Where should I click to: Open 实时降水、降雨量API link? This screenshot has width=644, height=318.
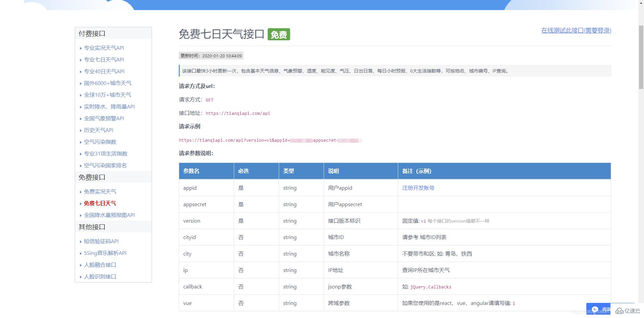(x=109, y=106)
